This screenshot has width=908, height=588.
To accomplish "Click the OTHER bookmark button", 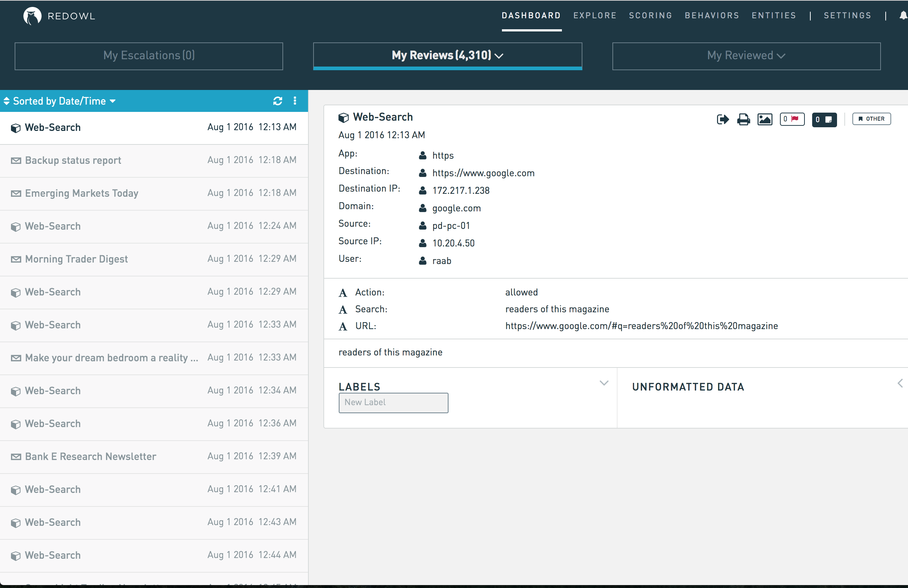I will (871, 119).
